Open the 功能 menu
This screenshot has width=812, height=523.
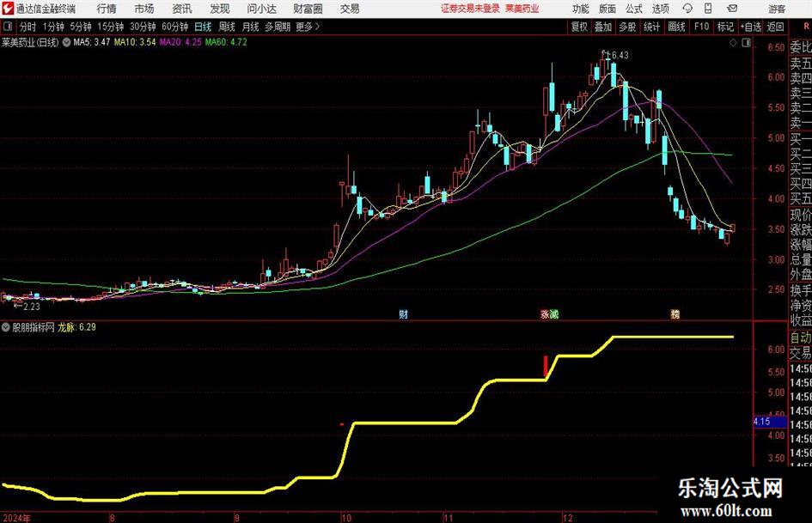tap(581, 9)
